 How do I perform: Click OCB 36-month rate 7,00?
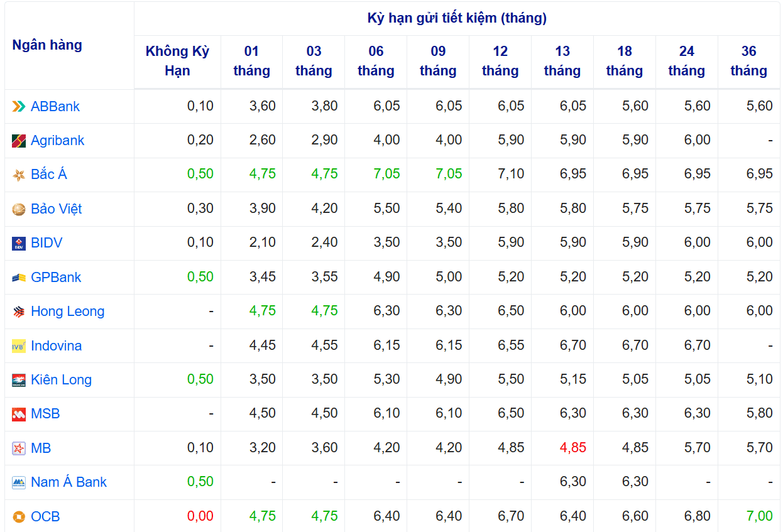(x=759, y=516)
